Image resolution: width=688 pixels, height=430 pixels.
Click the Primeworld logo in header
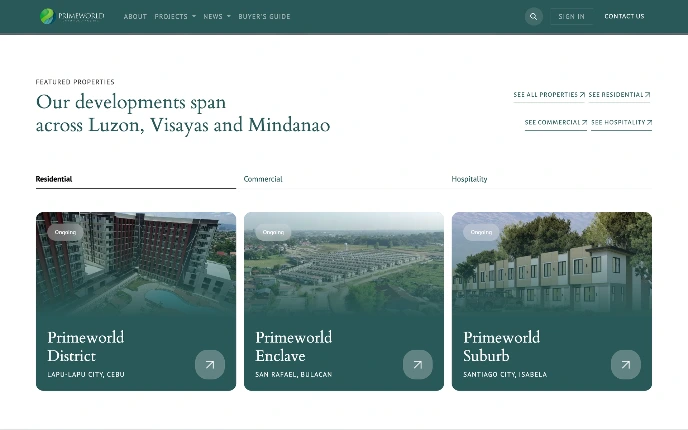pyautogui.click(x=71, y=16)
